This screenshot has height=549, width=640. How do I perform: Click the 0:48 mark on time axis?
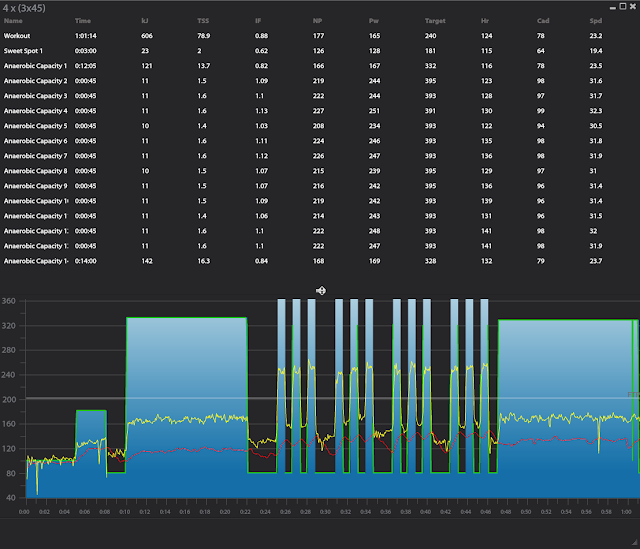click(506, 511)
